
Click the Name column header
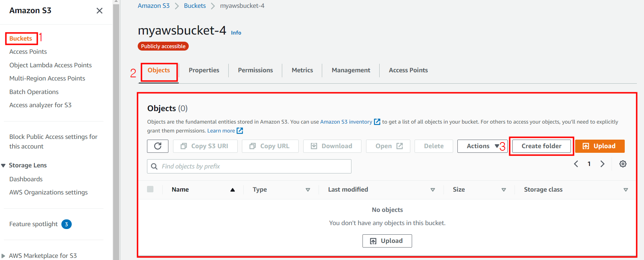tap(180, 189)
